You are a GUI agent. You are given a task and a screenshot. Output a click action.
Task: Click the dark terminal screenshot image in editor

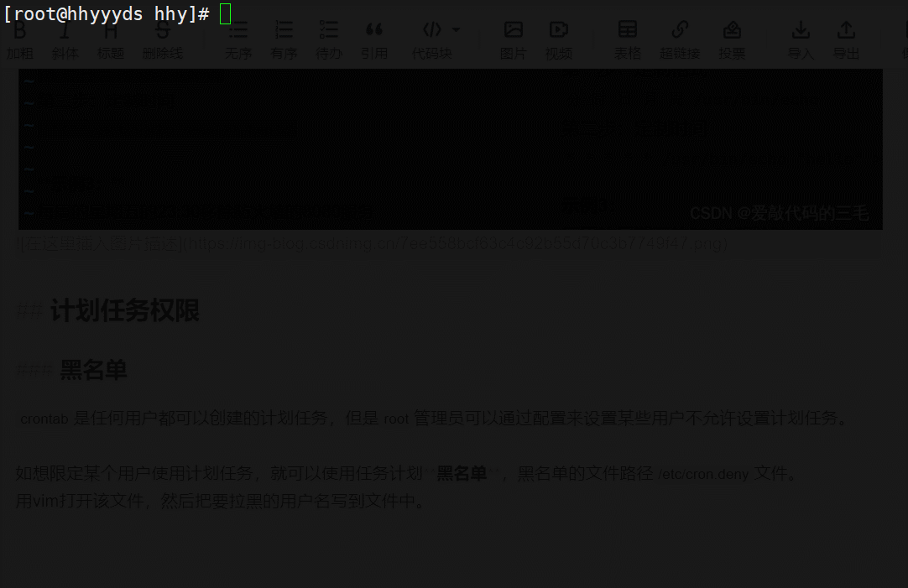point(451,149)
